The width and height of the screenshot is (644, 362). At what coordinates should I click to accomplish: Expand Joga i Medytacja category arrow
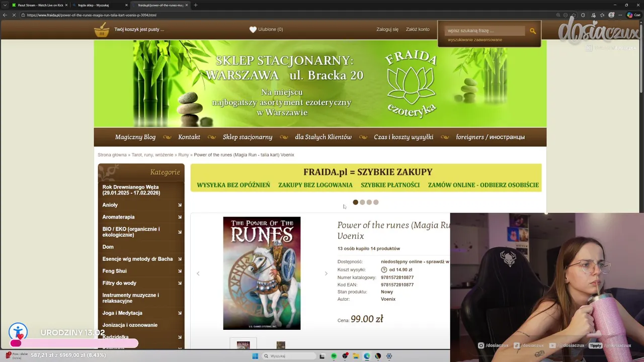pos(180,313)
